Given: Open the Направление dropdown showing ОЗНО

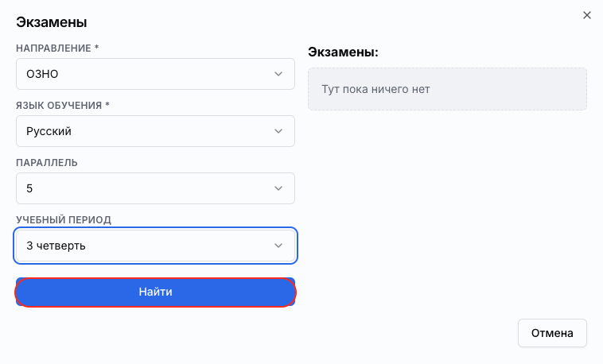Looking at the screenshot, I should coord(155,74).
